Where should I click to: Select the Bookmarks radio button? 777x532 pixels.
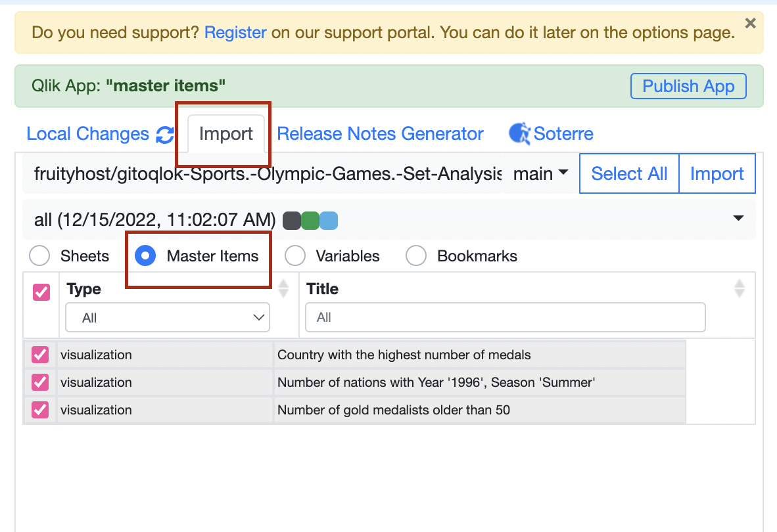coord(416,255)
